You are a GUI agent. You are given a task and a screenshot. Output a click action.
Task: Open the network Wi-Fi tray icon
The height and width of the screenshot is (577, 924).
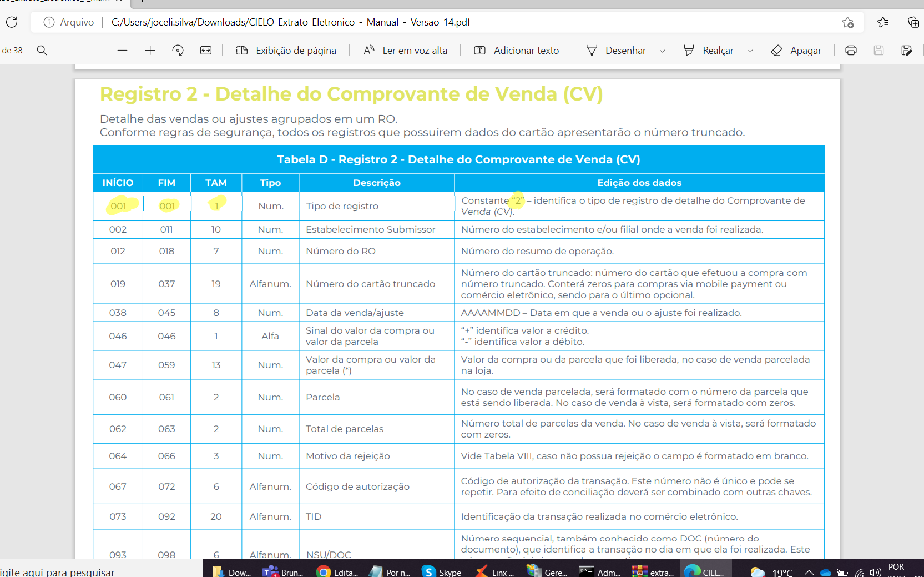(860, 573)
